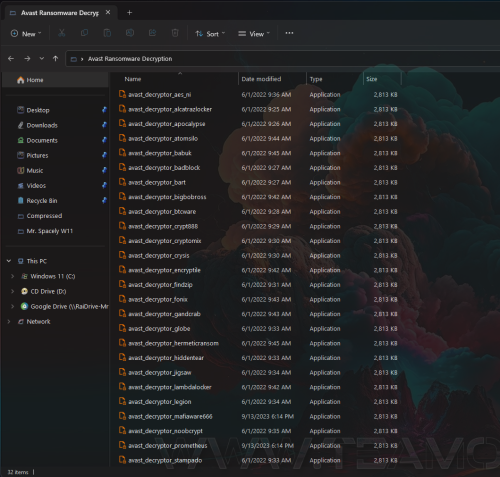Open the See more three-dots menu

tap(289, 33)
